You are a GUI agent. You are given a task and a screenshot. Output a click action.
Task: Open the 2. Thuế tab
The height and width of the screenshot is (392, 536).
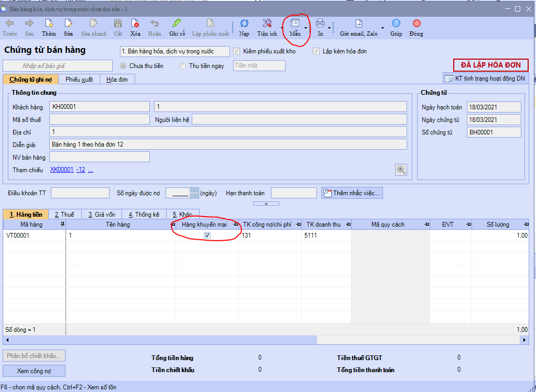pyautogui.click(x=65, y=215)
